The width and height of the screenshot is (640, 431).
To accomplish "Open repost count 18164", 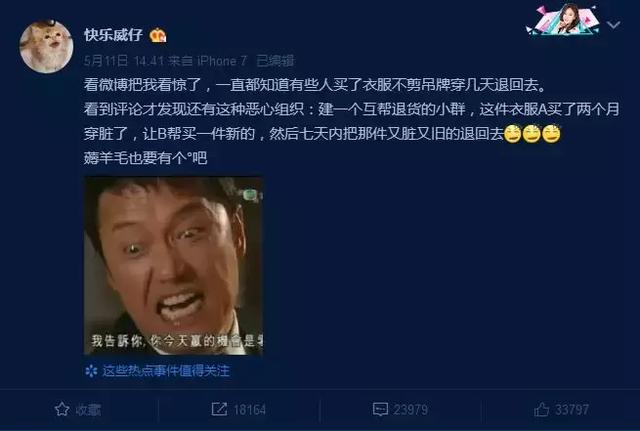I will point(249,410).
